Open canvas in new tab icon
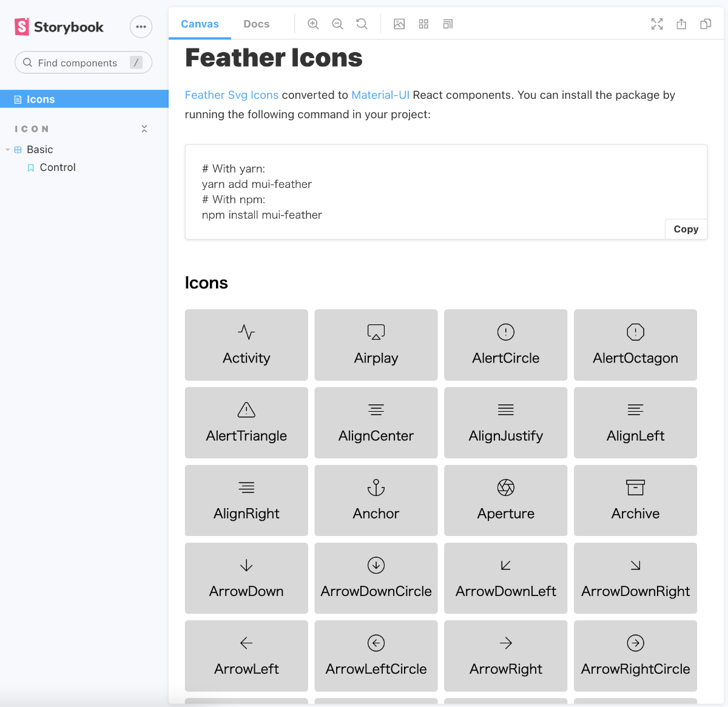Viewport: 728px width, 707px height. [681, 24]
